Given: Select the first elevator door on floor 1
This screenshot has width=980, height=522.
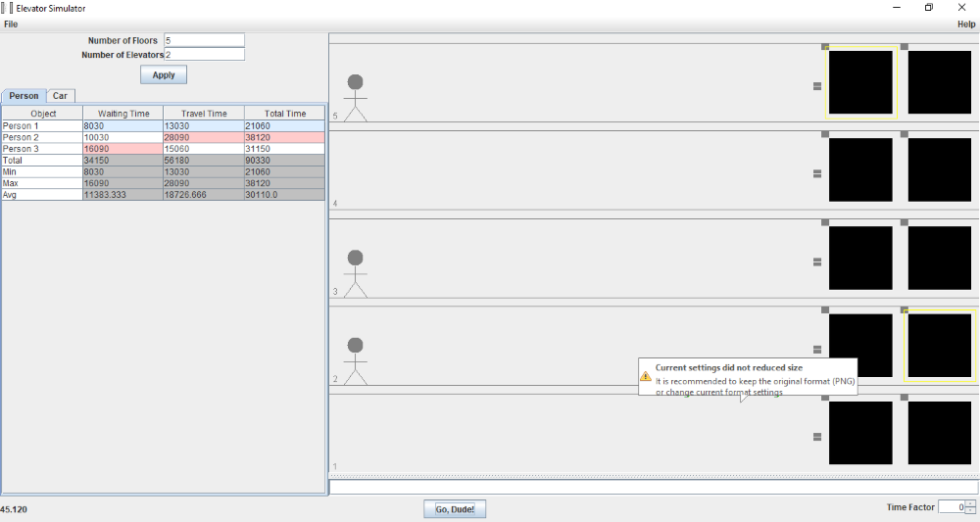Looking at the screenshot, I should [x=860, y=433].
